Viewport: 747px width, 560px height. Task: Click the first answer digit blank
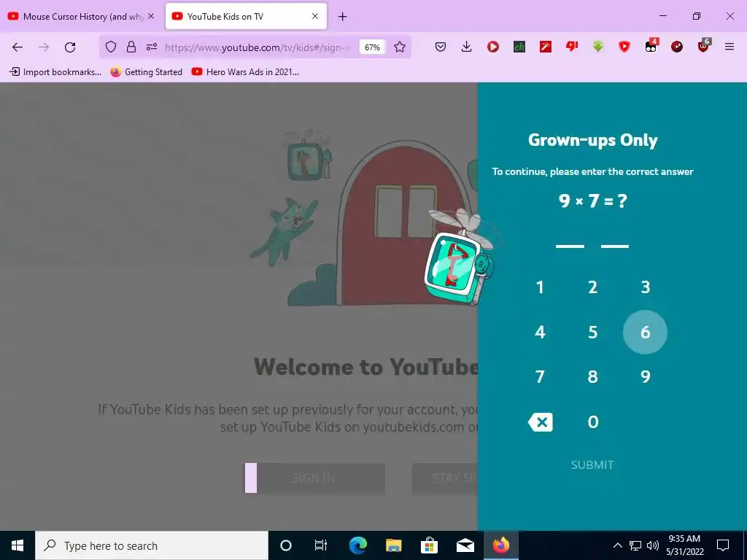[570, 246]
